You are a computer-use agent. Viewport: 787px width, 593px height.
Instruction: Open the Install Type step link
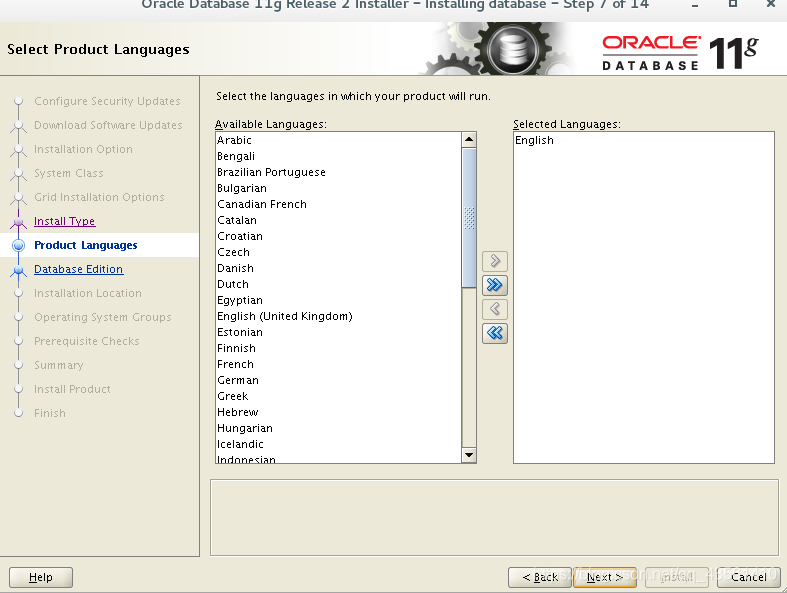(64, 221)
